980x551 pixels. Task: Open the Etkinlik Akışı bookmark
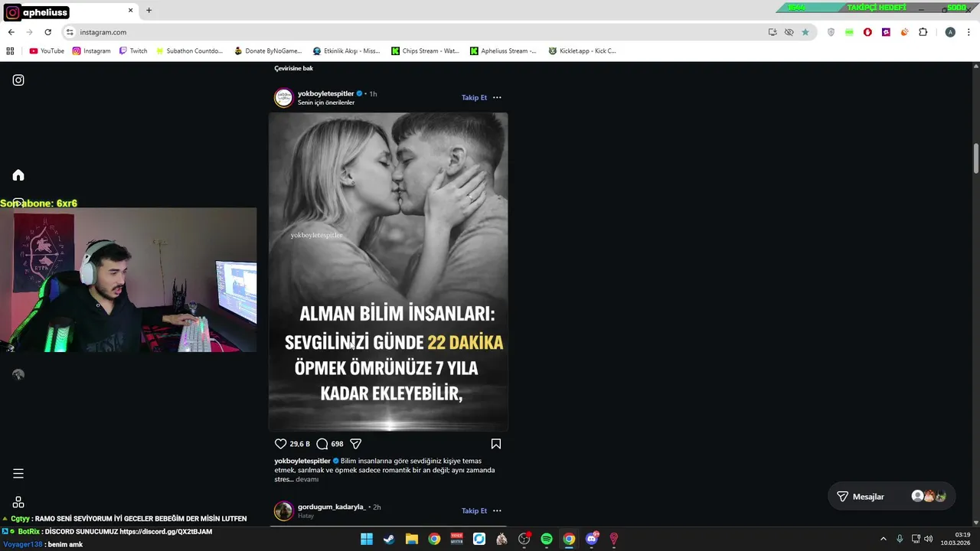(x=346, y=51)
